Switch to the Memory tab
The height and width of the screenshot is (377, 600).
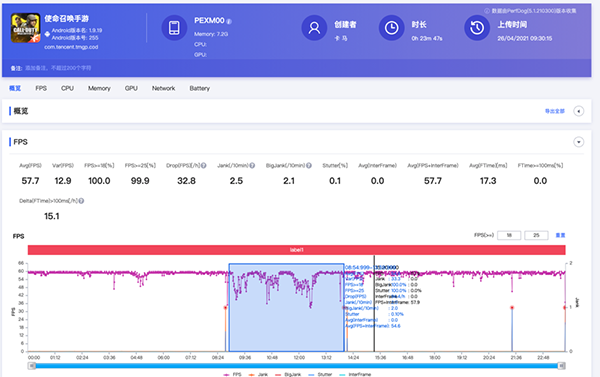click(x=99, y=88)
